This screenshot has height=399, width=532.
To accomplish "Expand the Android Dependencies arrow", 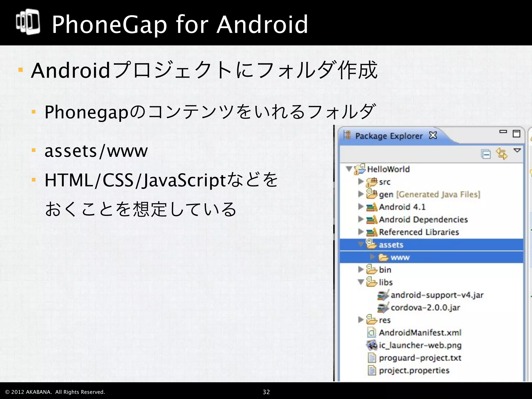I will point(361,219).
